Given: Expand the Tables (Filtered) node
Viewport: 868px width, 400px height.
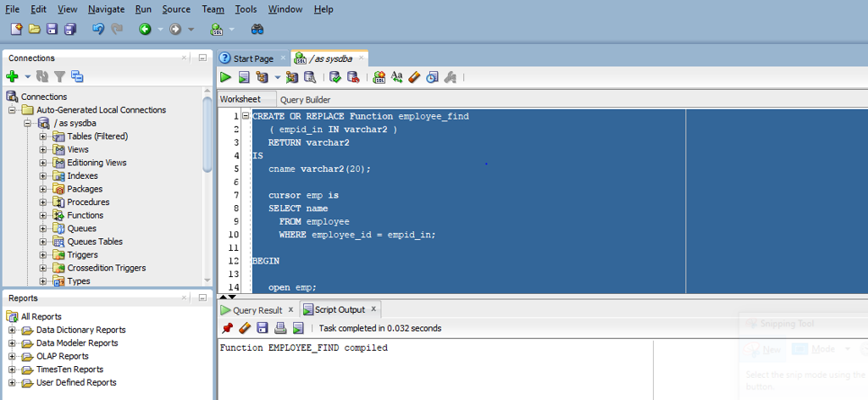Looking at the screenshot, I should coord(42,136).
